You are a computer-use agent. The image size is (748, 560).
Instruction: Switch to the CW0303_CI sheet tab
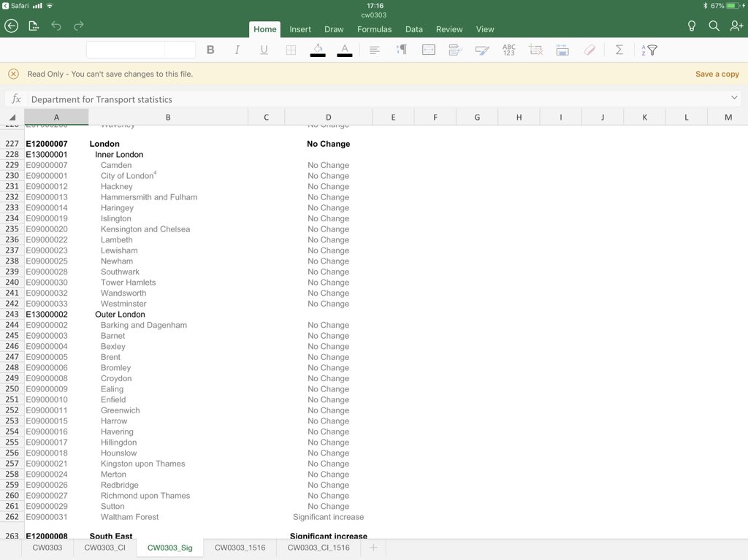point(105,548)
